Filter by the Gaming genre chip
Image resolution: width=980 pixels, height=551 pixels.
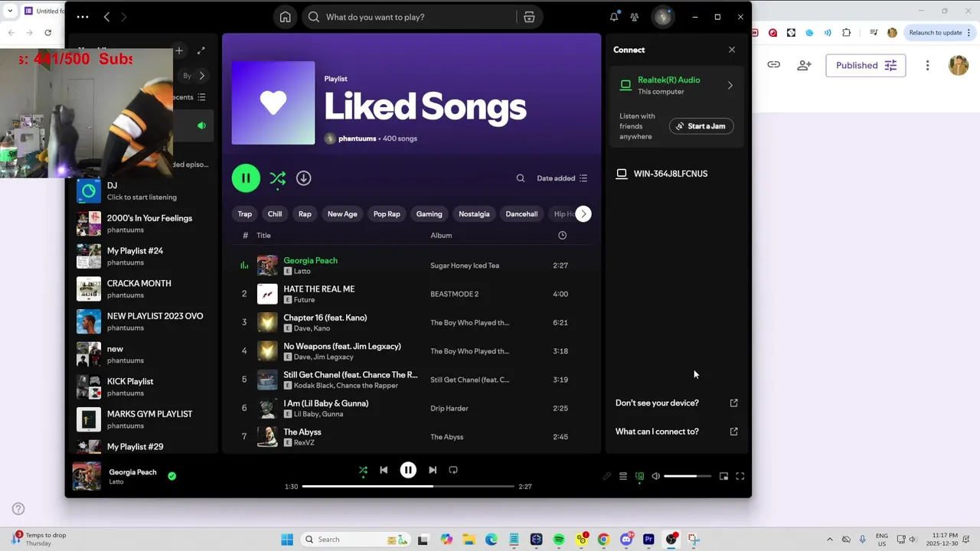point(429,214)
